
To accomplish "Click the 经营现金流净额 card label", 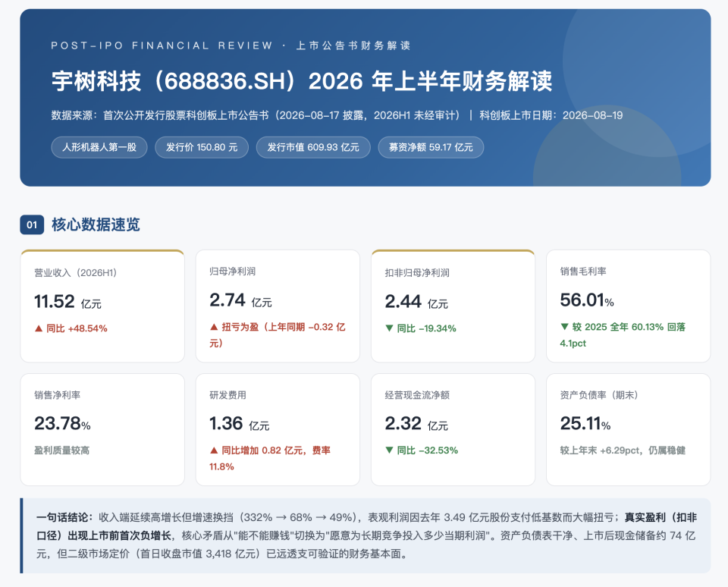I will 417,395.
